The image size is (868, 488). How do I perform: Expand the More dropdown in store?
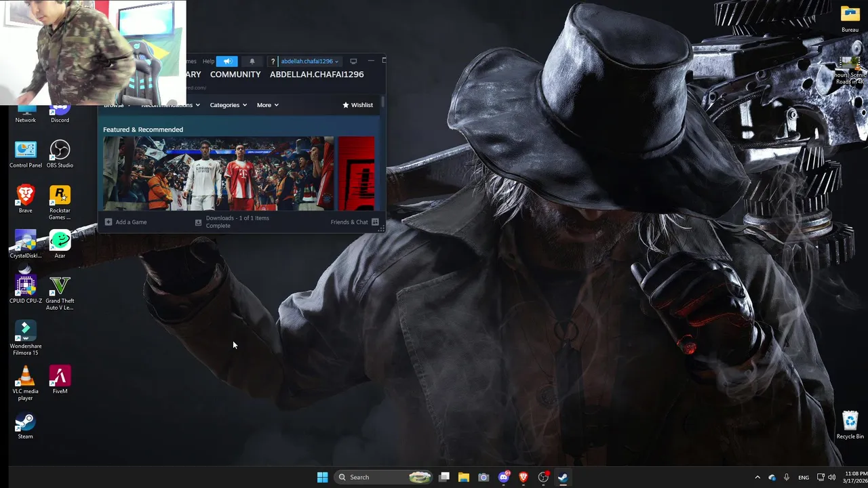pyautogui.click(x=267, y=105)
